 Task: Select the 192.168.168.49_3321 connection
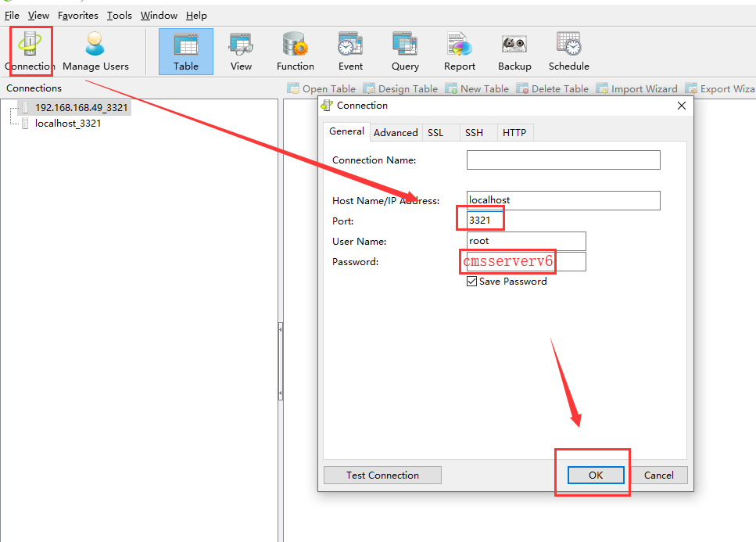tap(81, 107)
